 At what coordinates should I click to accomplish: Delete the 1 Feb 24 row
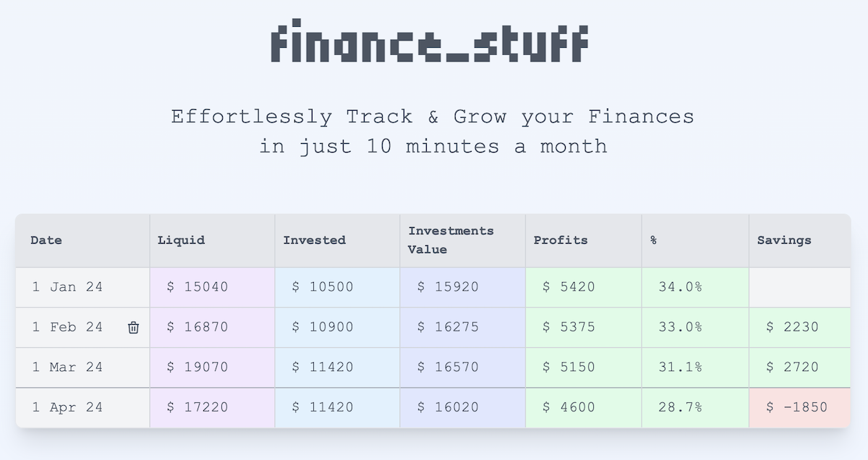[x=133, y=328]
